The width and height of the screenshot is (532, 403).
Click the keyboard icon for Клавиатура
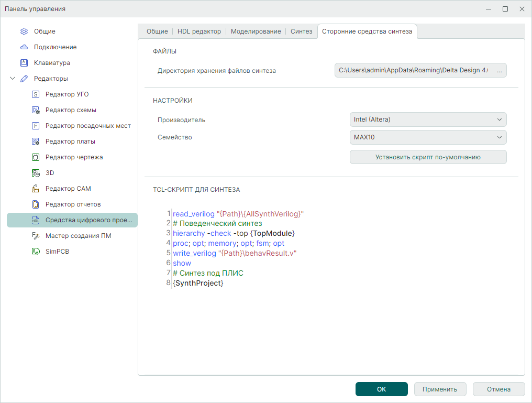pos(24,63)
